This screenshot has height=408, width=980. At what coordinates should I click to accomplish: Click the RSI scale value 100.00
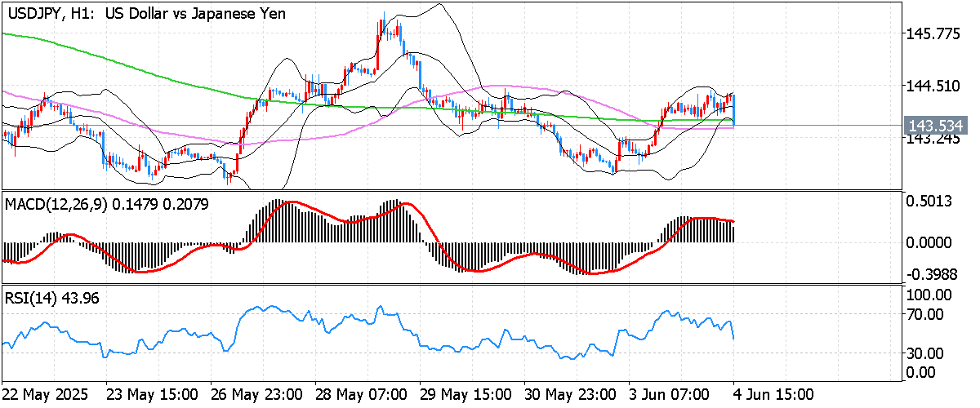(x=931, y=295)
